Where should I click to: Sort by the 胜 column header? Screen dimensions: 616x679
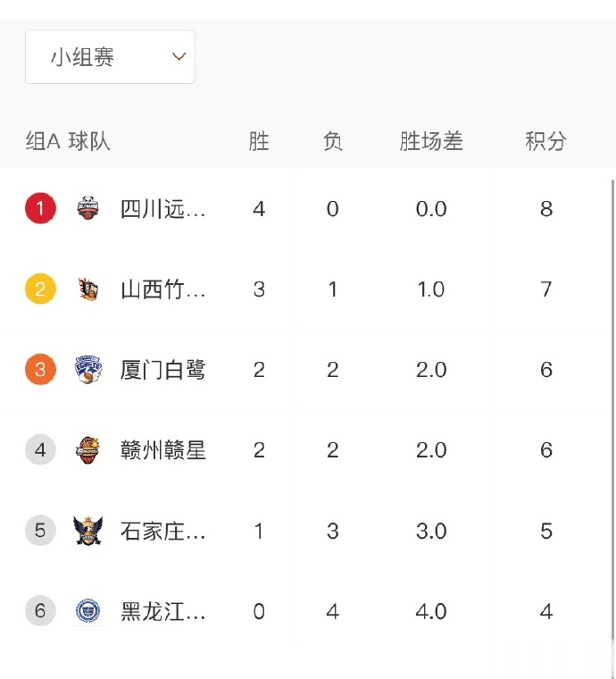(259, 141)
